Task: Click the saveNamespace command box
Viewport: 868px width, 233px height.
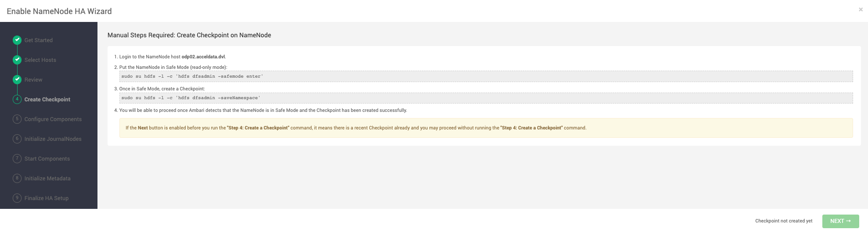Action: 486,98
